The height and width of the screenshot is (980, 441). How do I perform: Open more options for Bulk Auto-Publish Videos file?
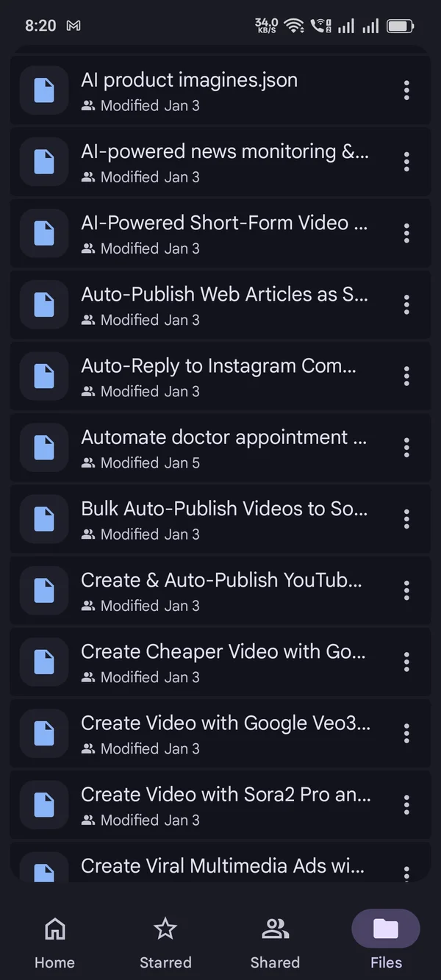(x=406, y=518)
